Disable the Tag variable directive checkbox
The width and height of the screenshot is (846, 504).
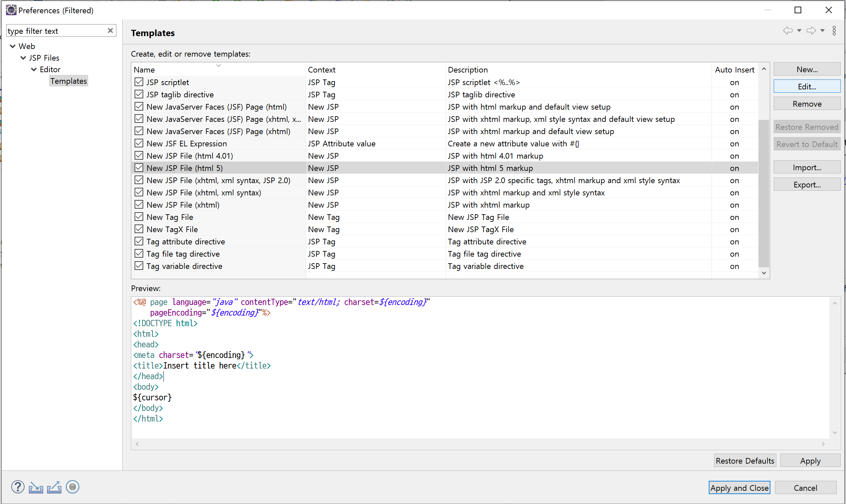139,266
